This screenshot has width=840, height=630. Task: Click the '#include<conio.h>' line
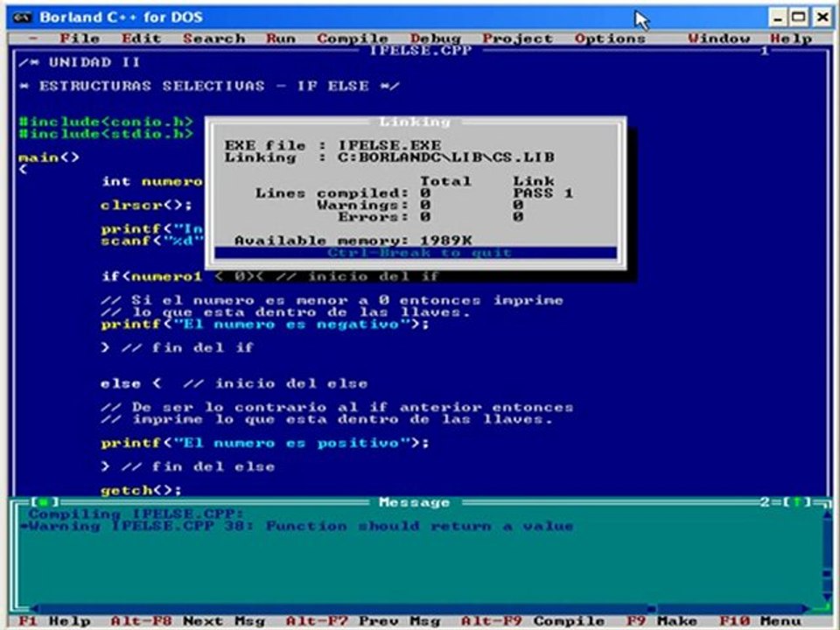pyautogui.click(x=106, y=122)
